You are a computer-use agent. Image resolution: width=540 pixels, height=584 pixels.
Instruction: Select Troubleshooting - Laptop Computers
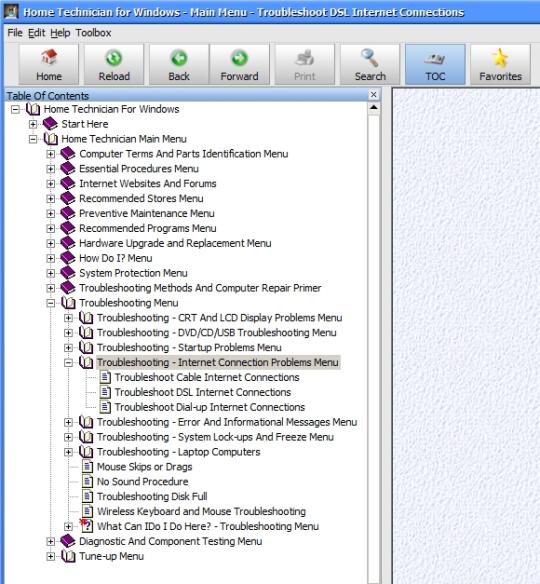point(178,452)
